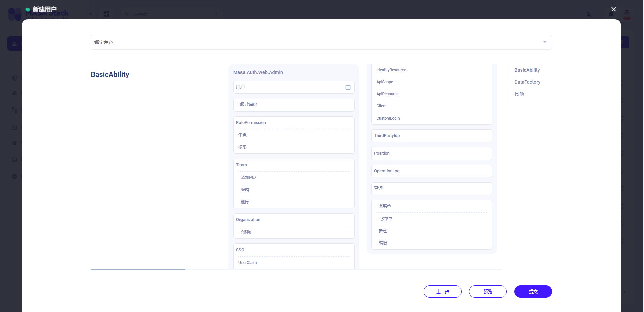Screen dimensions: 644x312
Task: Click the 提交 submit button
Action: [x=533, y=292]
